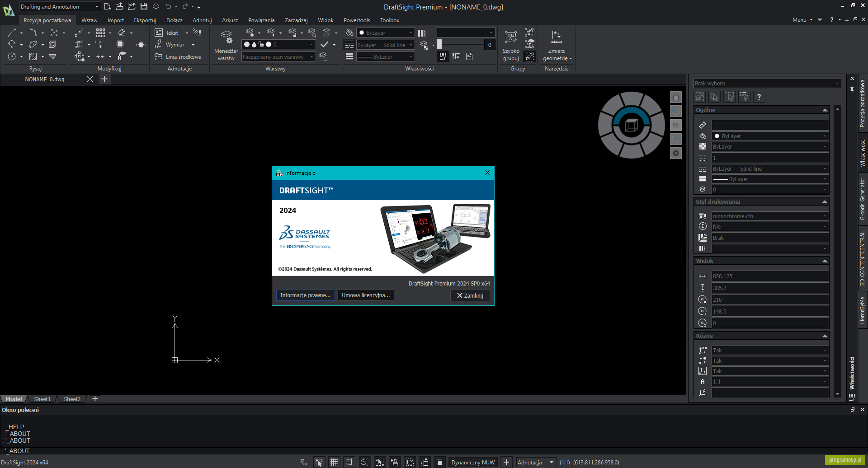Click the transparency slider handle

[439, 44]
